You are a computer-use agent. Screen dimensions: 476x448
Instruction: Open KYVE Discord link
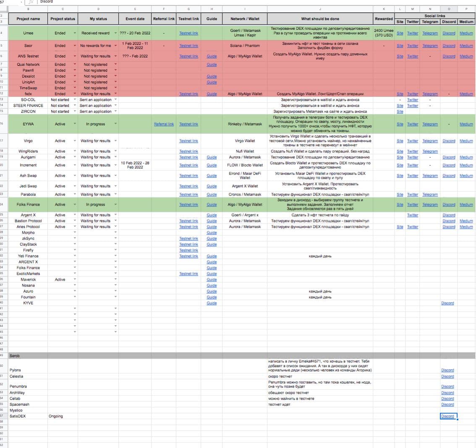[447, 303]
